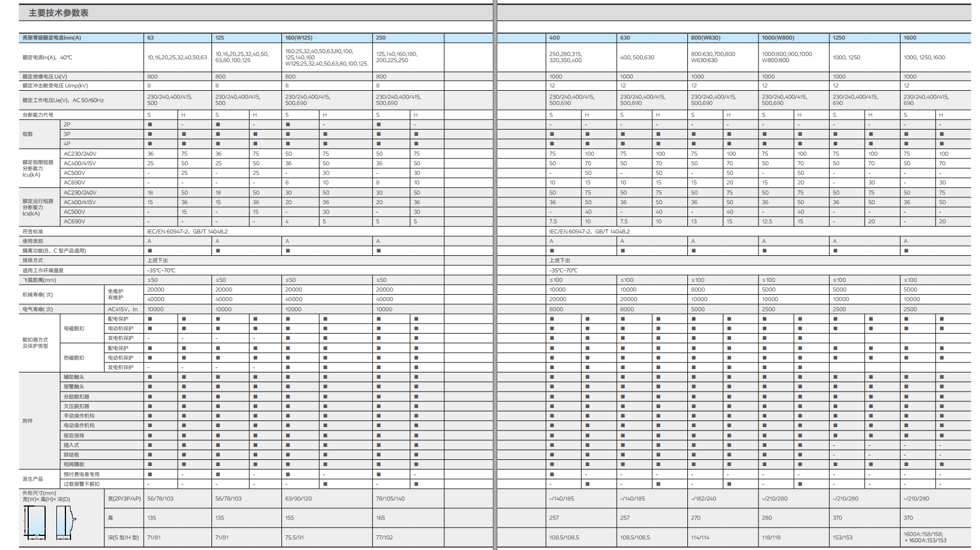
Task: Click the 联结板 accessory row
Action: tap(71, 455)
